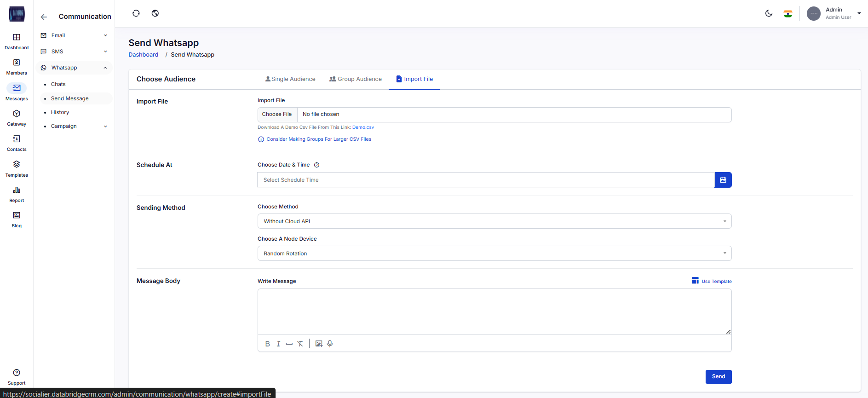Switch to Group Audience tab
Viewport: 868px width, 398px height.
tap(356, 79)
